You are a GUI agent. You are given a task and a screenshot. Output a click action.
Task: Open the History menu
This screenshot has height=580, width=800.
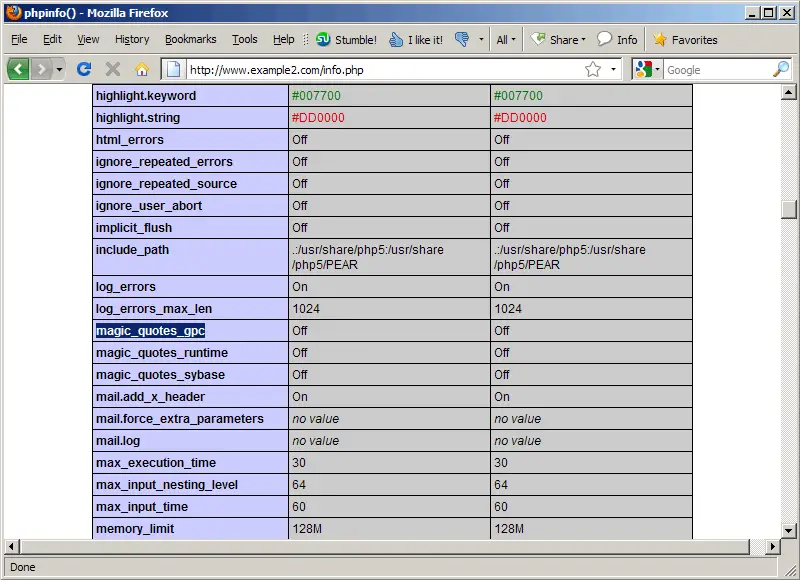(x=132, y=39)
